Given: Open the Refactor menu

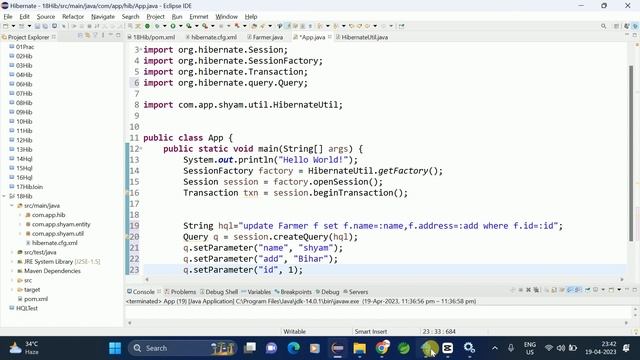Looking at the screenshot, I should click(x=73, y=17).
